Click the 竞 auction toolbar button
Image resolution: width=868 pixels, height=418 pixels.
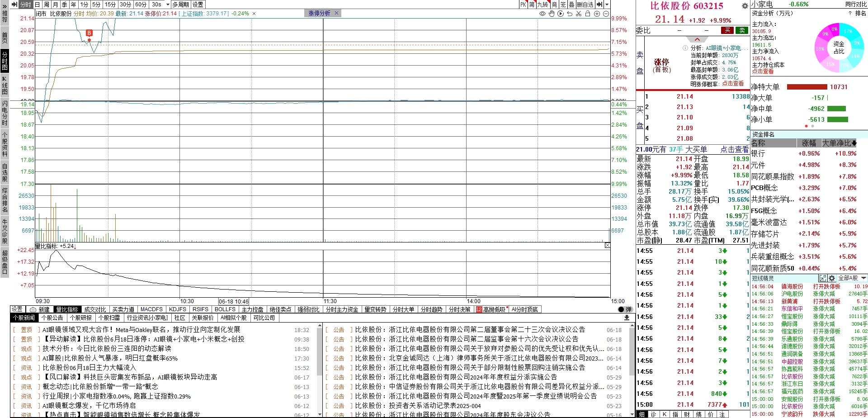[x=554, y=5]
